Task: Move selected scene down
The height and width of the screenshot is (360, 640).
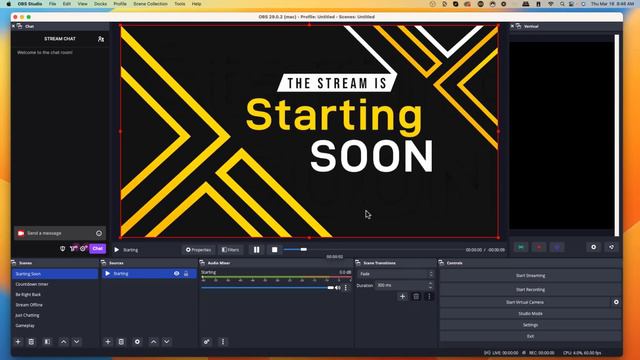Action: click(77, 342)
